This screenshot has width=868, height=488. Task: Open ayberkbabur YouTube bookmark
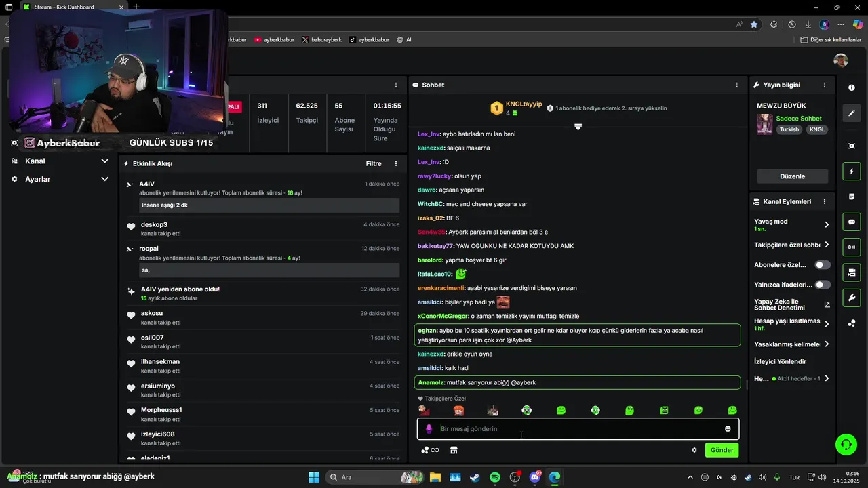274,40
